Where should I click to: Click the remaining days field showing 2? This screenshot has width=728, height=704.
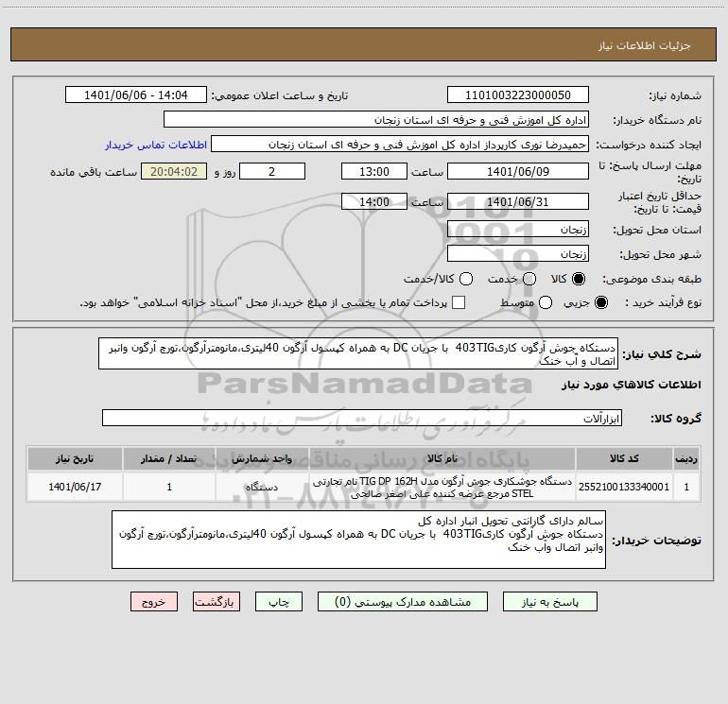tap(272, 171)
